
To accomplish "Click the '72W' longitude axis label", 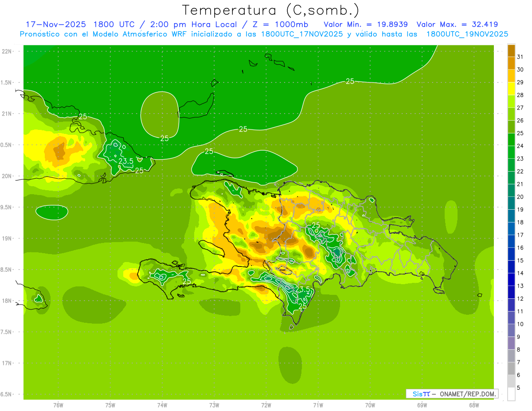I will 266,405.
